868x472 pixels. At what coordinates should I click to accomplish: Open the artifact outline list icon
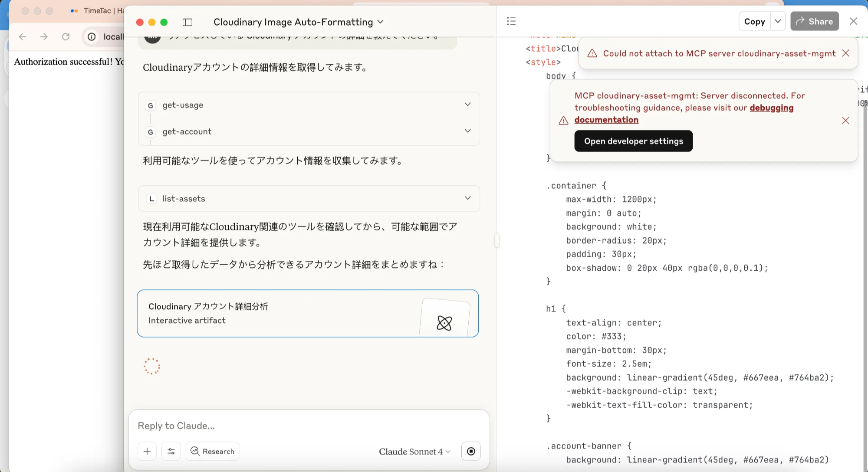point(511,21)
